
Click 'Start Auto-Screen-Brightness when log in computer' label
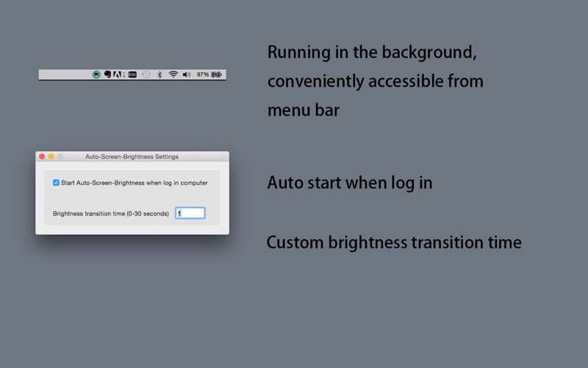[x=135, y=183]
